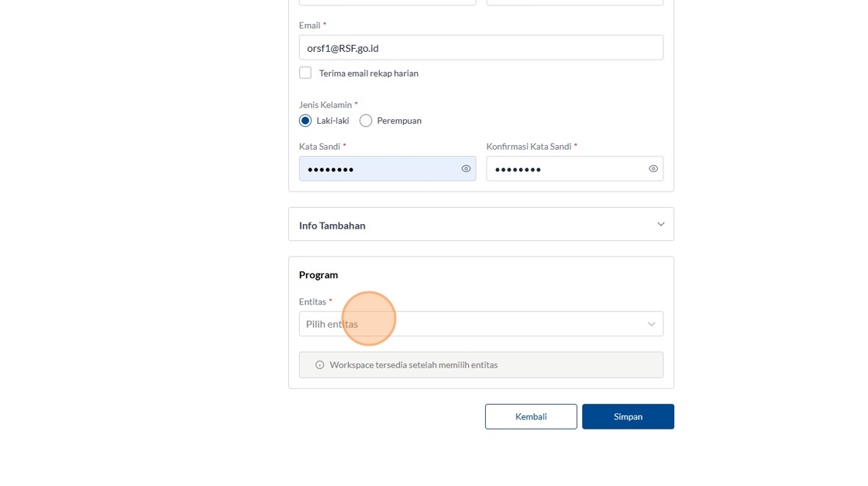Screen dimensions: 868x486
Task: Click the Workspace tersedia setelah memilih entitas notice
Action: click(x=481, y=365)
